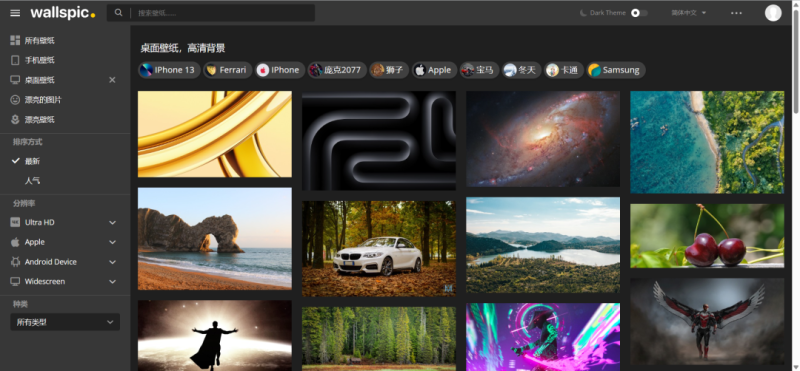Click the 所有壁纸 grid icon
Image resolution: width=800 pixels, height=371 pixels.
coord(15,40)
